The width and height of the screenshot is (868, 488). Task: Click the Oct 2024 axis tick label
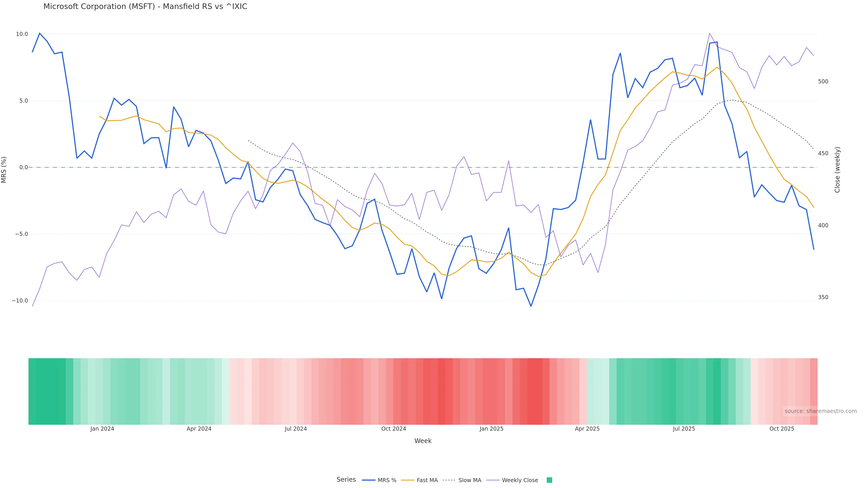click(x=393, y=429)
